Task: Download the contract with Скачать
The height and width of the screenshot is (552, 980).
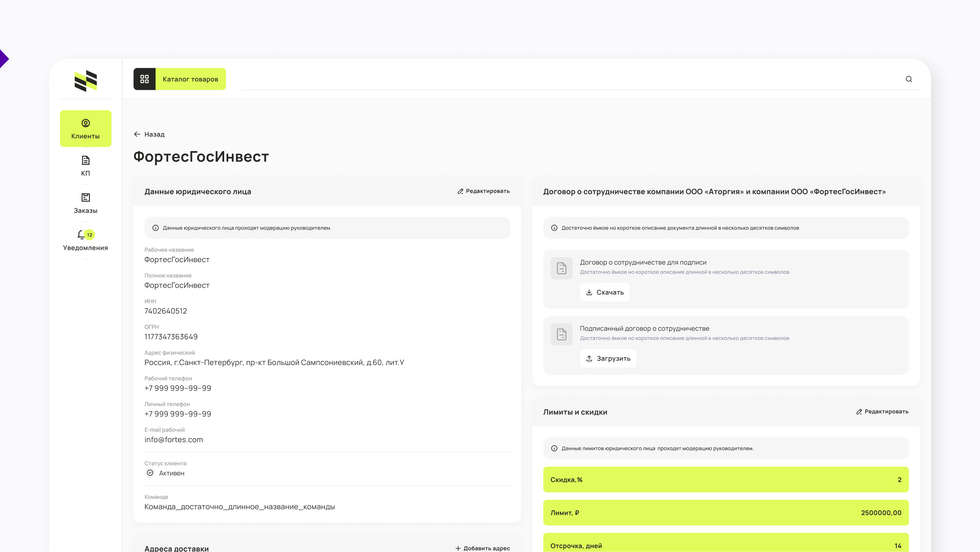Action: tap(605, 292)
